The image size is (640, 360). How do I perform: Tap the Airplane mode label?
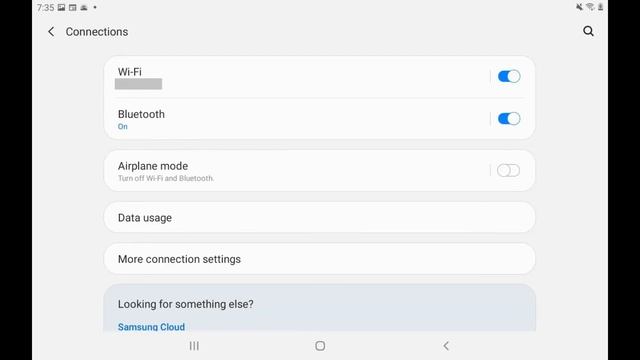point(153,166)
